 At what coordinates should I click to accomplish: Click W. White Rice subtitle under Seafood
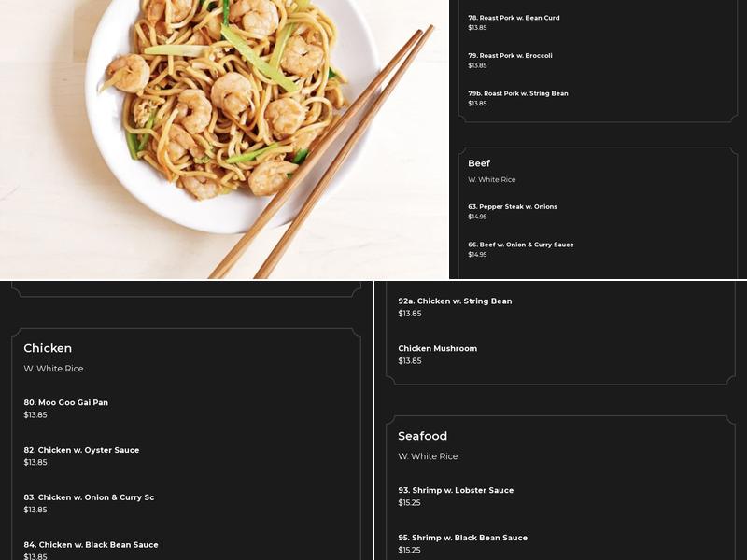coord(428,456)
